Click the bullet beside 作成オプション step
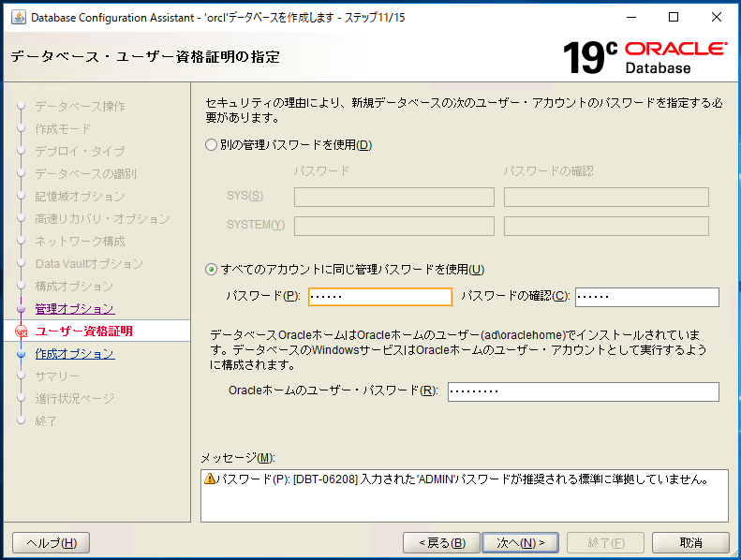 click(x=22, y=354)
